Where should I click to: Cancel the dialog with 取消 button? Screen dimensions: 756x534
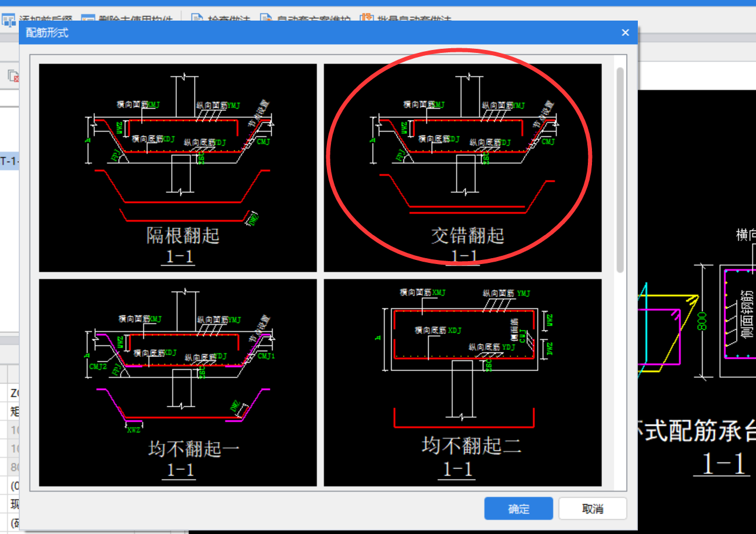click(593, 509)
